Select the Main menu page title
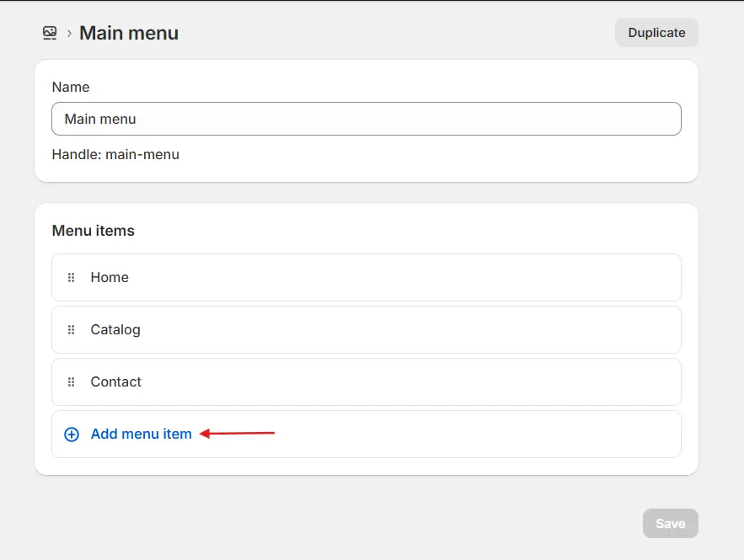The width and height of the screenshot is (744, 560). point(128,33)
